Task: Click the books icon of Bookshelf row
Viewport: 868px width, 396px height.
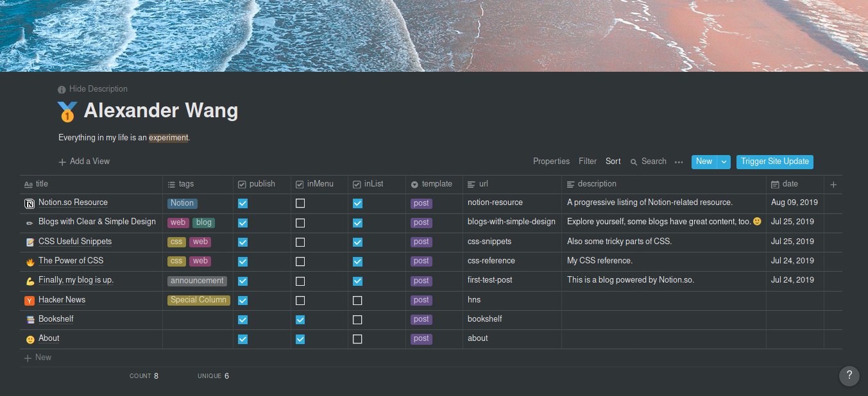Action: point(30,320)
